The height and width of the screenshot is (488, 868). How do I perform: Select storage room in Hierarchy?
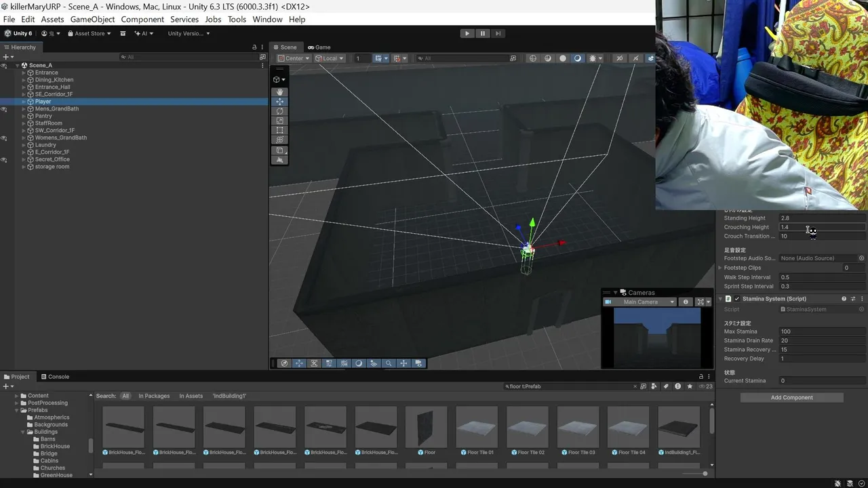(52, 167)
